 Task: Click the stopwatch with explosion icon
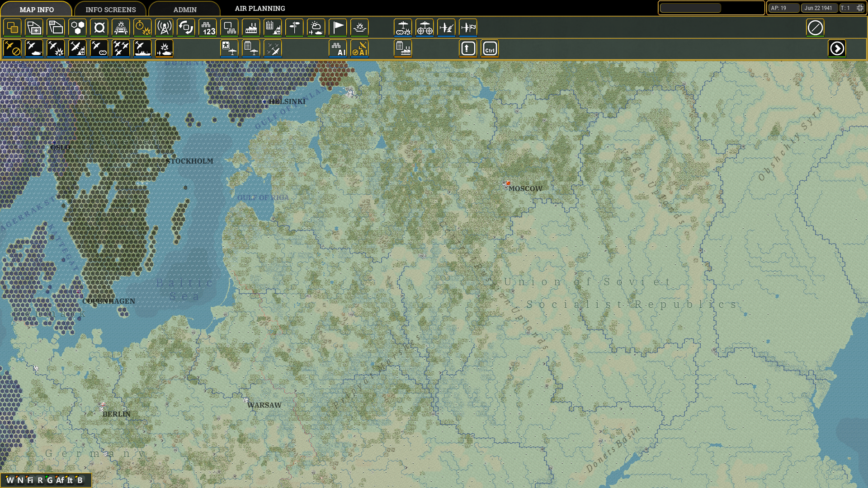click(x=142, y=28)
